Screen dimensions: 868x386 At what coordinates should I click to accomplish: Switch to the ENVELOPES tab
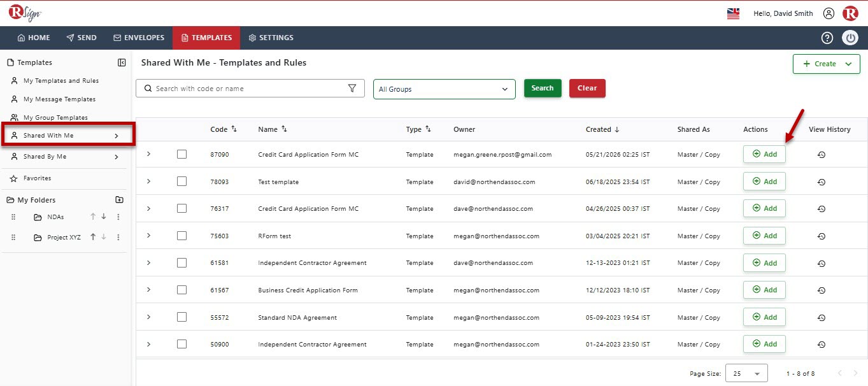point(139,38)
